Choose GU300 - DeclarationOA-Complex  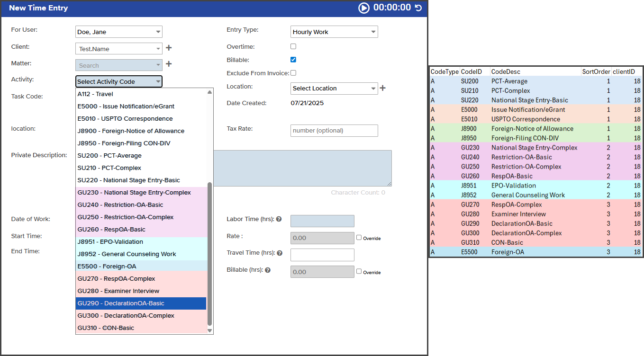141,316
